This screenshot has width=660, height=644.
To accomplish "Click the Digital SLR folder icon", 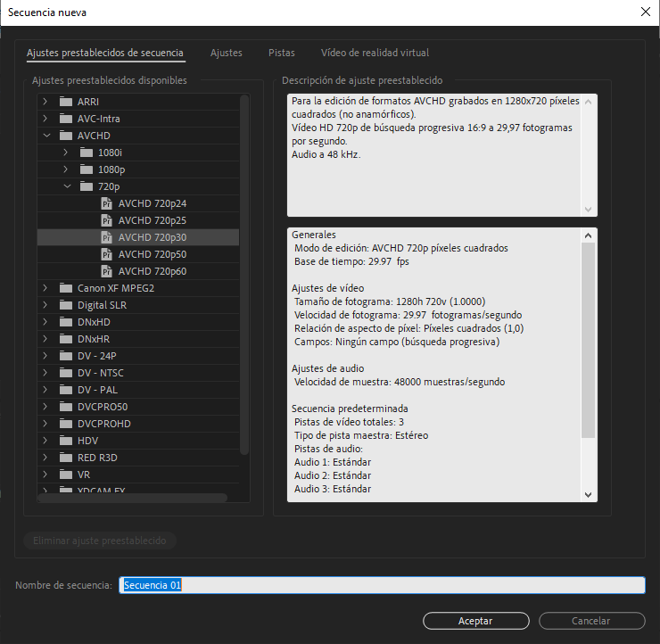I will click(66, 305).
